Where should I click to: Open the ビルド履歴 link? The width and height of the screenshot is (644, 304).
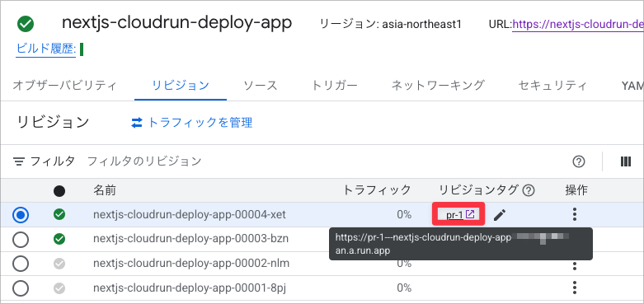click(x=46, y=49)
